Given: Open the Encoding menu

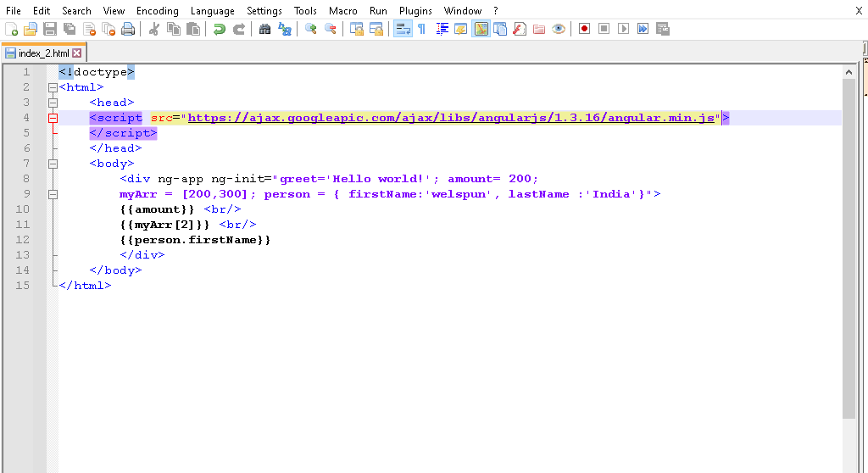Looking at the screenshot, I should pyautogui.click(x=157, y=11).
